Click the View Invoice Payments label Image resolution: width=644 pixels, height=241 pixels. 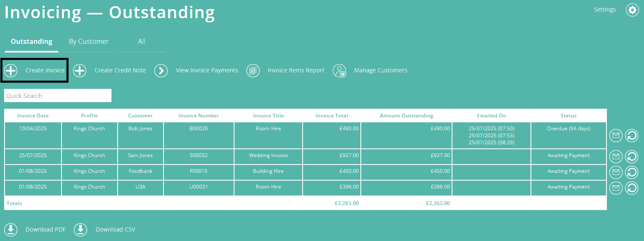pyautogui.click(x=207, y=70)
